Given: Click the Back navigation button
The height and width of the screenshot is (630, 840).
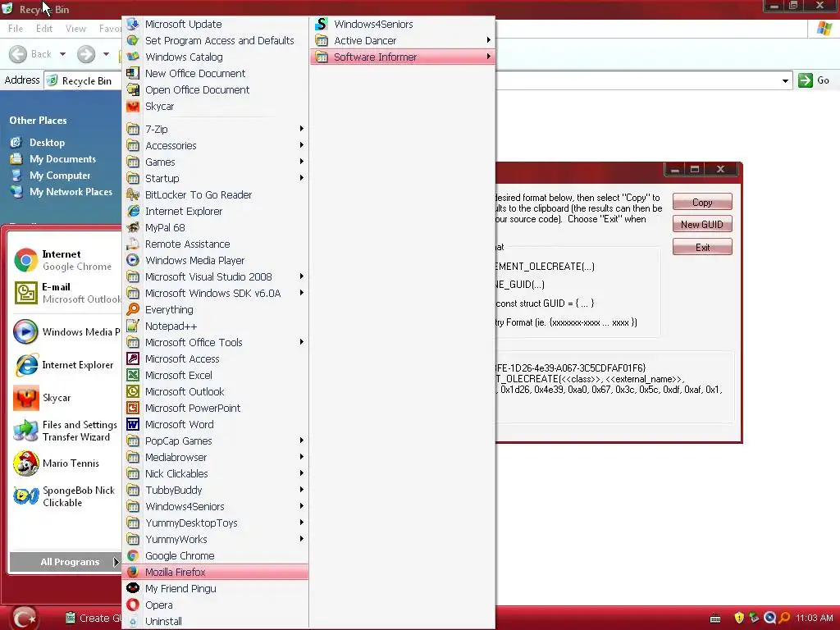Looking at the screenshot, I should pyautogui.click(x=30, y=54).
